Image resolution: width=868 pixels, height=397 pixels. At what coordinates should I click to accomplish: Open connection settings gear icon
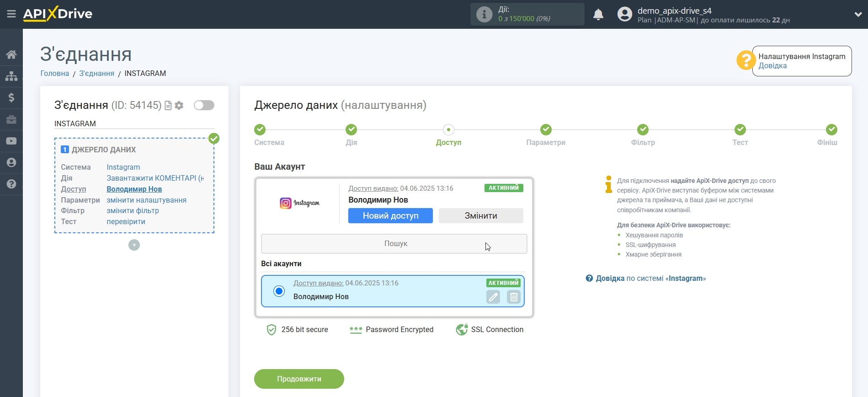[179, 106]
